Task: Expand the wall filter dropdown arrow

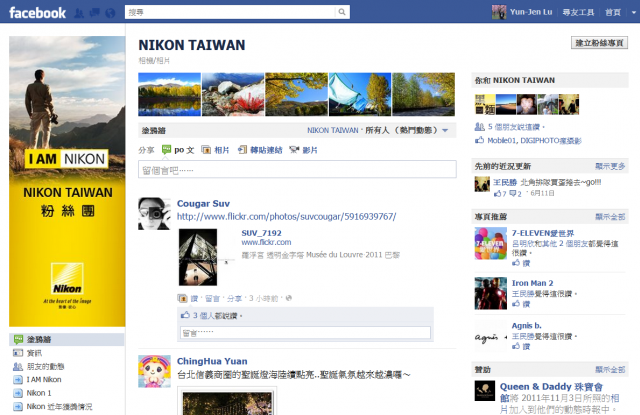Action: tap(445, 131)
